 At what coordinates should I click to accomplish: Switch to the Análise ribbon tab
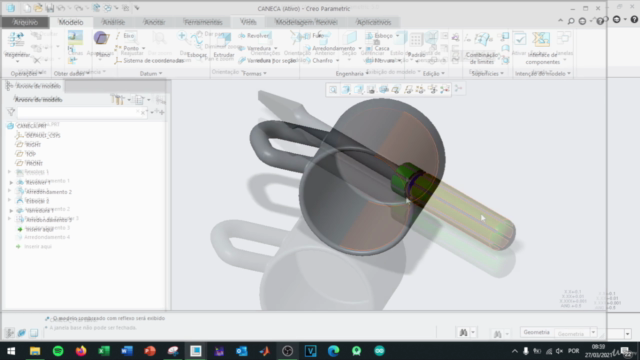coord(113,22)
